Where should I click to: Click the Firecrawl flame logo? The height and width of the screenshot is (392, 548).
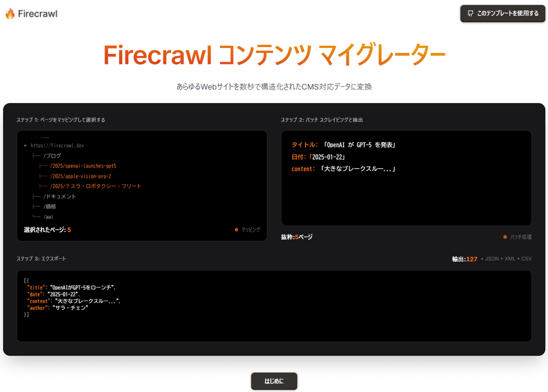point(10,13)
